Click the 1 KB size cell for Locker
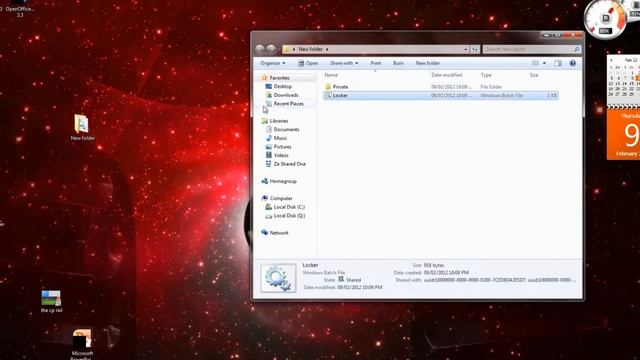 552,96
